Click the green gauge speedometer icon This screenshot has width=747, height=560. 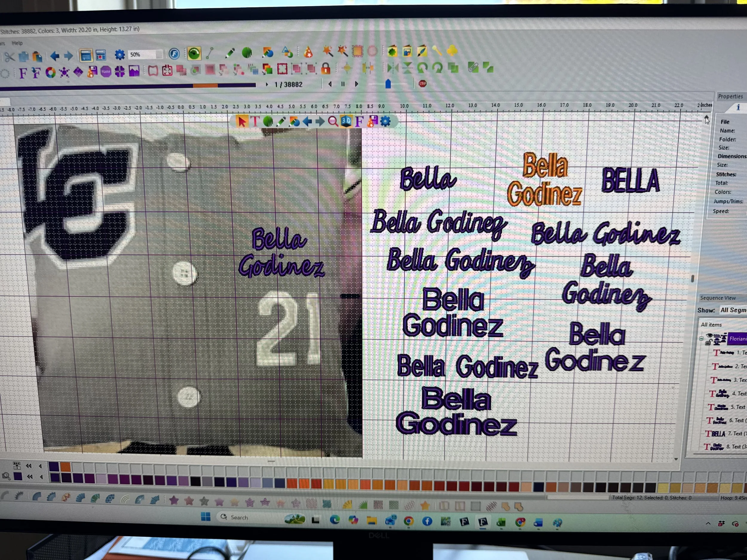coord(194,53)
